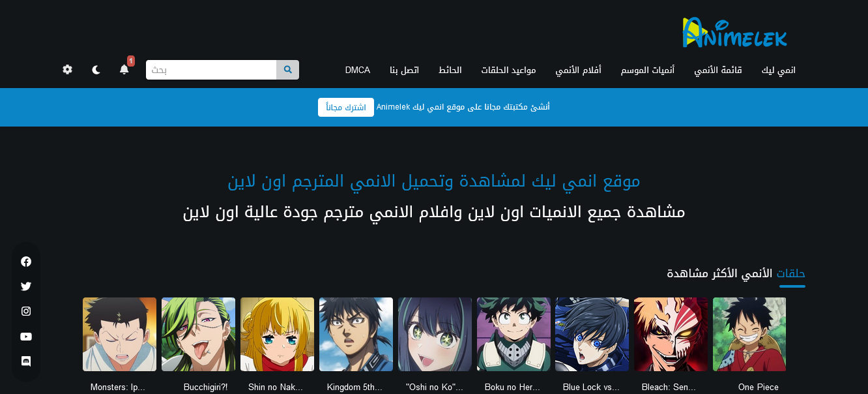Open the YouTube social icon
This screenshot has width=868, height=394.
pyautogui.click(x=26, y=337)
